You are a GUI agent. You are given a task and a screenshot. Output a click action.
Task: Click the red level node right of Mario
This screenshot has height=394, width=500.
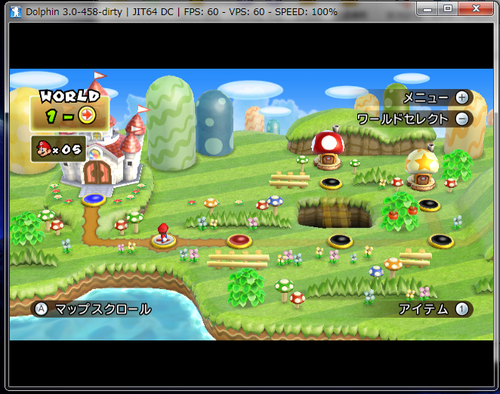pos(239,241)
